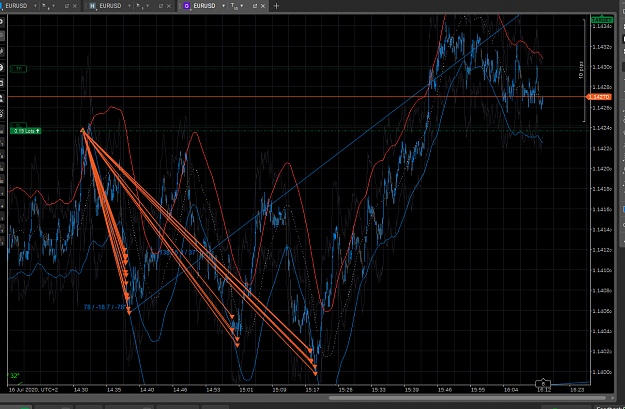The width and height of the screenshot is (625, 409).
Task: Click the '78 / -18.7 / -78' deal label
Action: click(104, 307)
